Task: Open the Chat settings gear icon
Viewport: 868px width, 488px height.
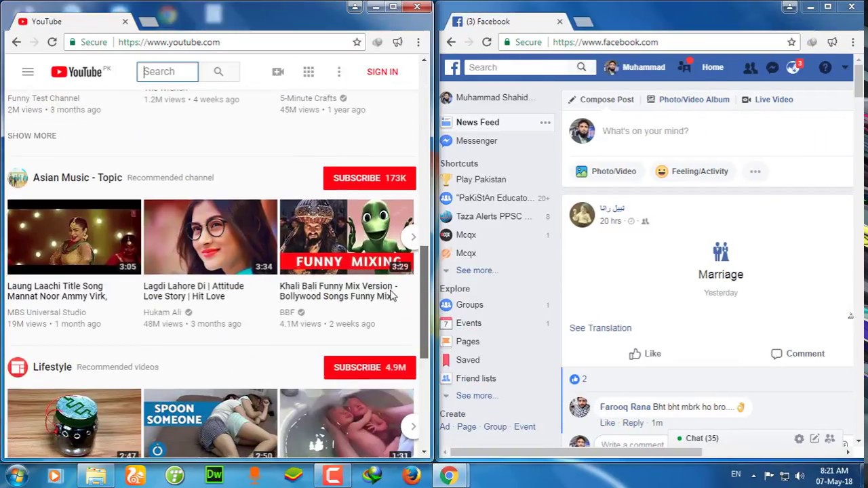Action: pos(799,439)
